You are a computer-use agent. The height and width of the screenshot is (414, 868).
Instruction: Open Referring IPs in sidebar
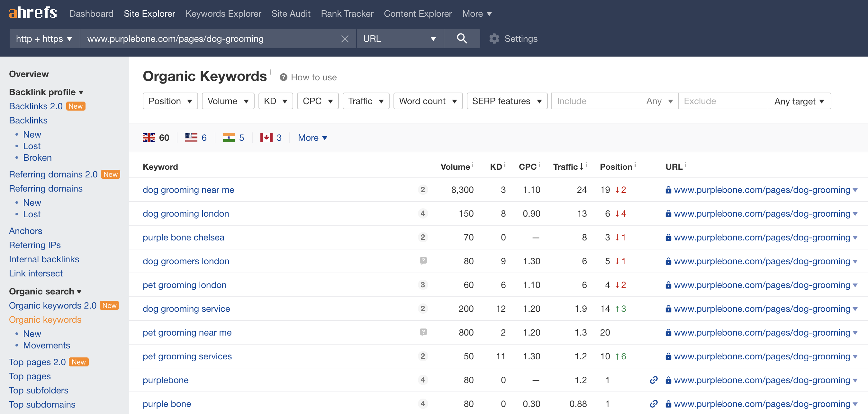pyautogui.click(x=35, y=245)
